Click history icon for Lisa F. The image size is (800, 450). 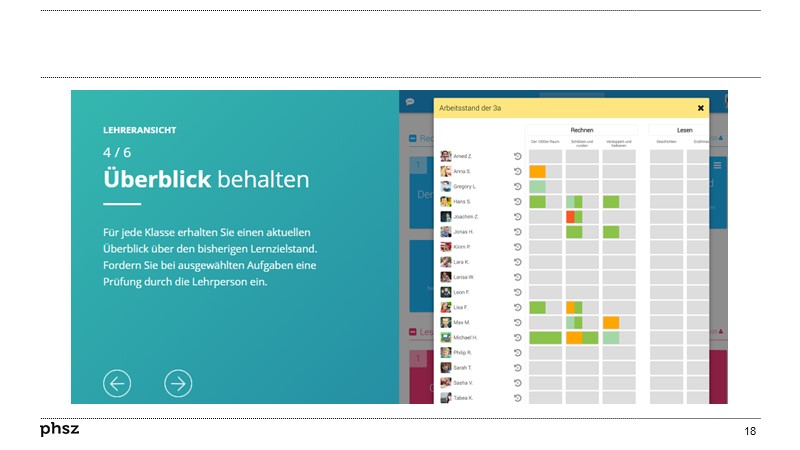[517, 307]
